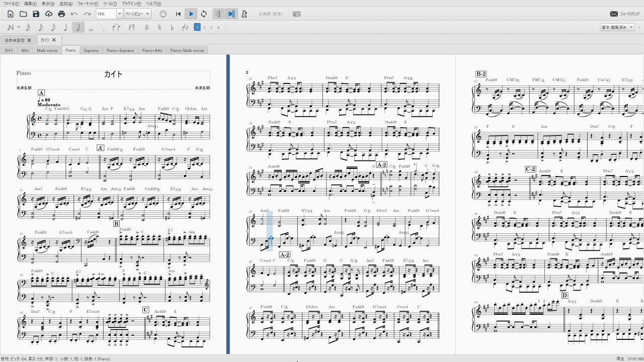Upload the score online with the cloud icon
Screen dimensions: 644x362
(x=49, y=14)
